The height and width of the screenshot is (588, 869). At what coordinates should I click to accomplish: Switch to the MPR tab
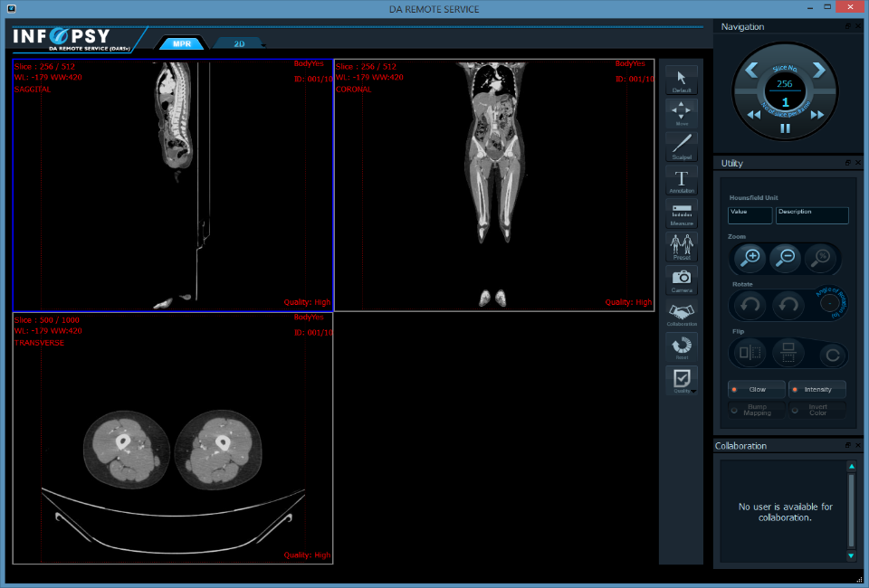click(181, 43)
